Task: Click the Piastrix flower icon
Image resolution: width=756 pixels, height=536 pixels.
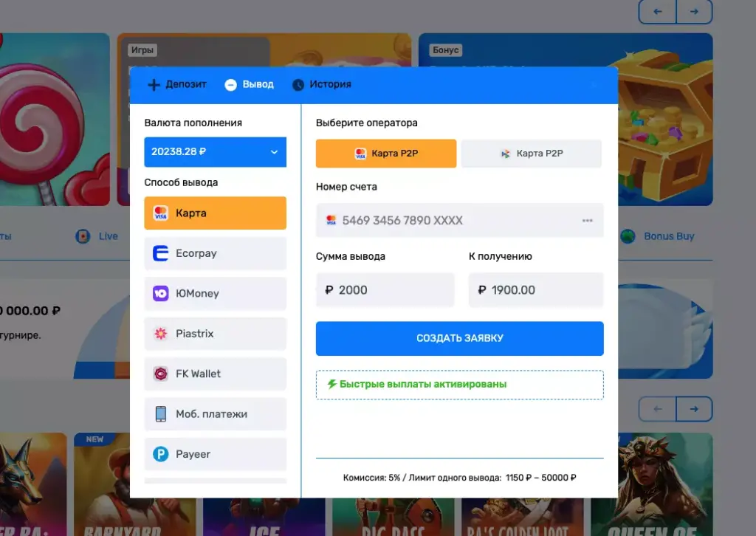Action: (x=160, y=334)
